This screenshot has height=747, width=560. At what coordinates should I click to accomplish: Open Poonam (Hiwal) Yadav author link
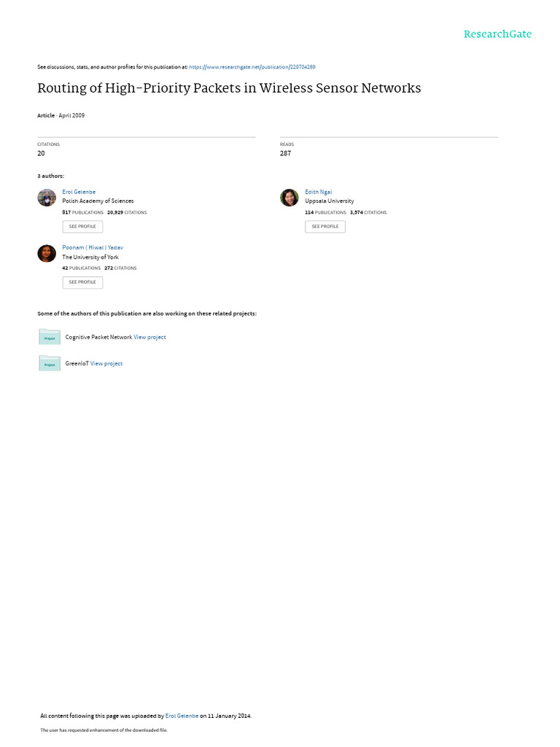[93, 248]
